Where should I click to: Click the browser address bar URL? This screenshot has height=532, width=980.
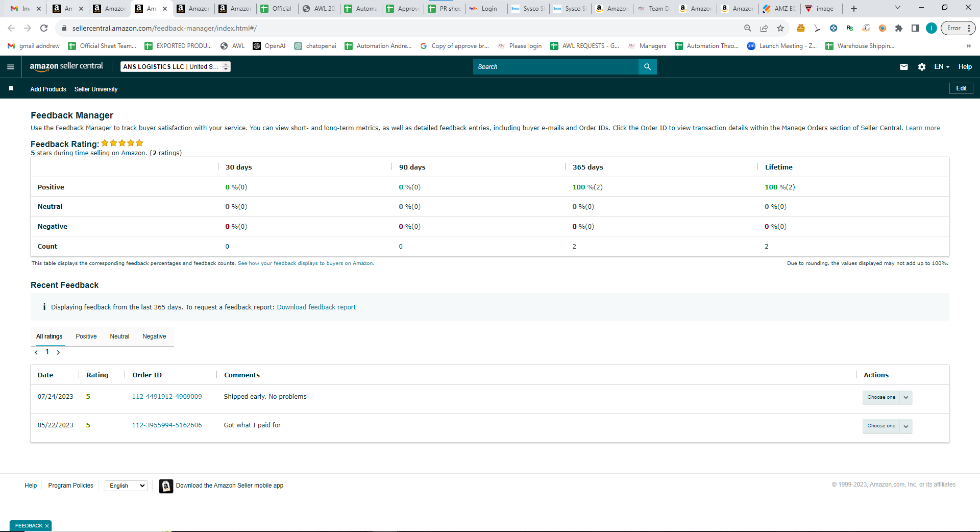(x=164, y=28)
